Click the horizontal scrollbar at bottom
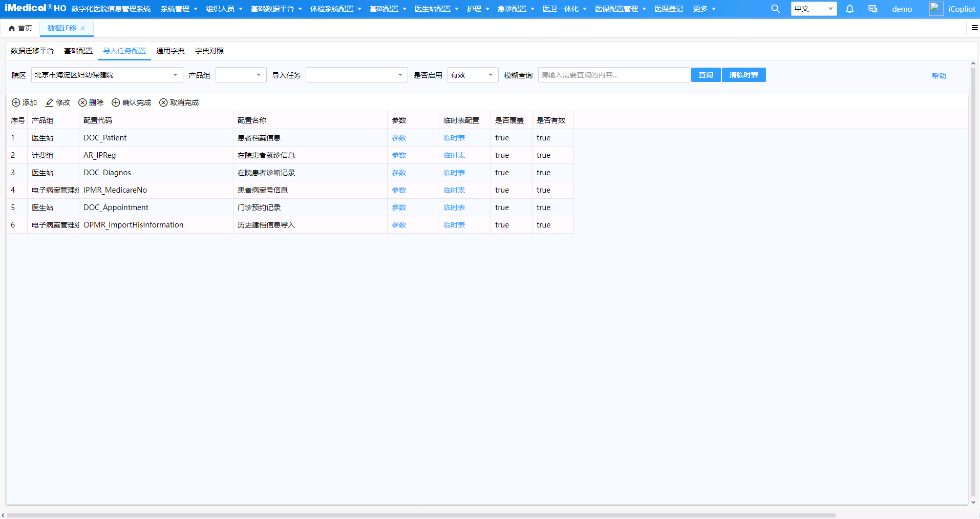The height and width of the screenshot is (519, 980). (421, 515)
